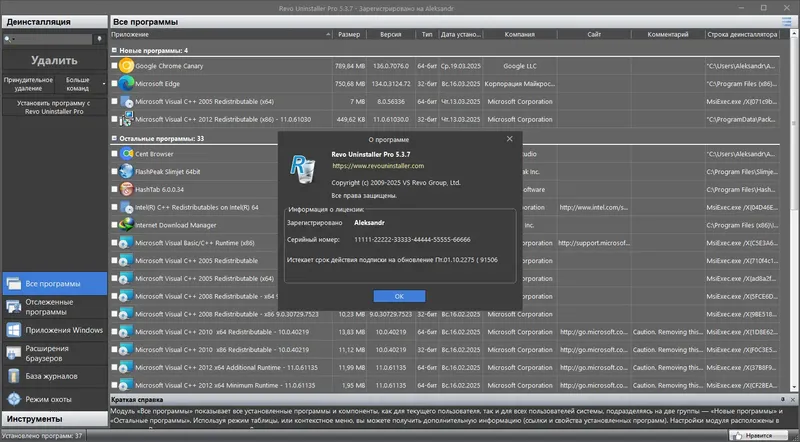Open the Hunter Mode crosshair icon

tap(14, 399)
